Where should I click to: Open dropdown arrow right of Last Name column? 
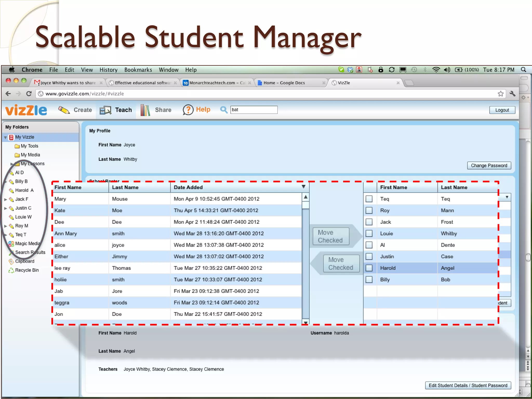click(507, 197)
